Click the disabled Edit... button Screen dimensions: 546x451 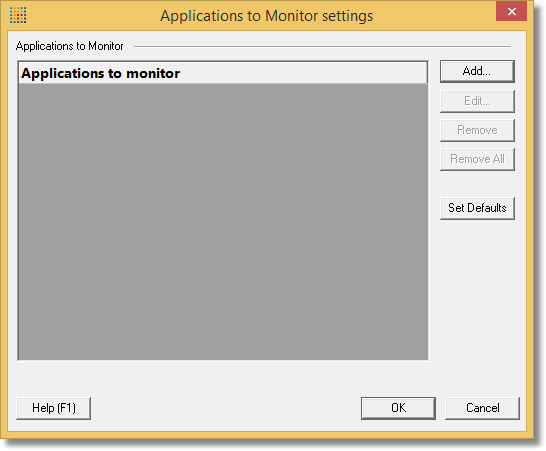[x=477, y=101]
